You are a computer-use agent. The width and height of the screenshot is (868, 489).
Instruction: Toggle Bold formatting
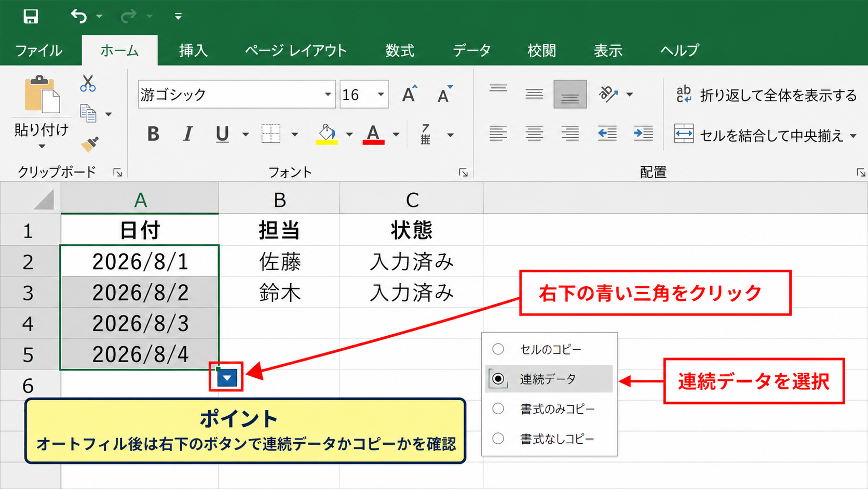[x=153, y=134]
